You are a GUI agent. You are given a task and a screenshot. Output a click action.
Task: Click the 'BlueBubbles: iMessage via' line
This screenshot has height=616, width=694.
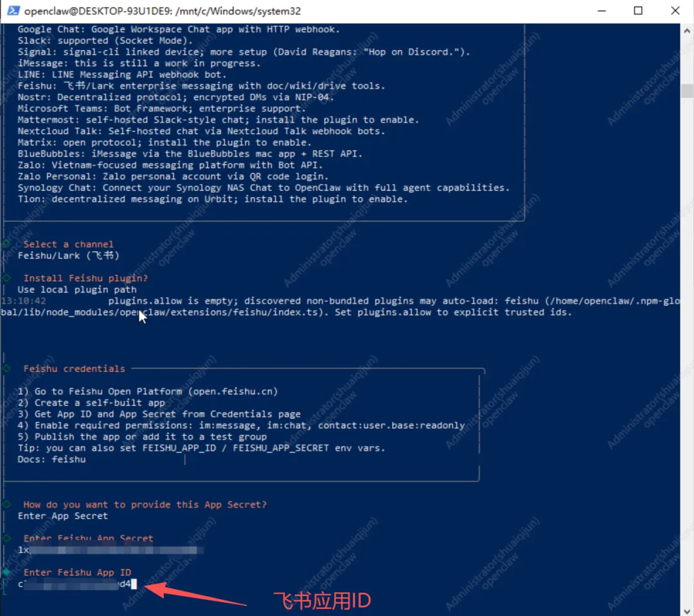[x=190, y=154]
